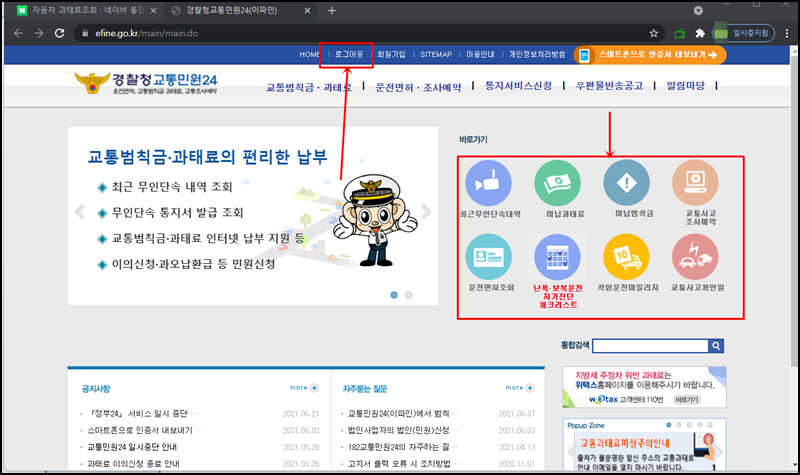This screenshot has width=800, height=475.
Task: Open FAQ 교통민원24(이파인)에서 범칙
Action: (x=403, y=413)
